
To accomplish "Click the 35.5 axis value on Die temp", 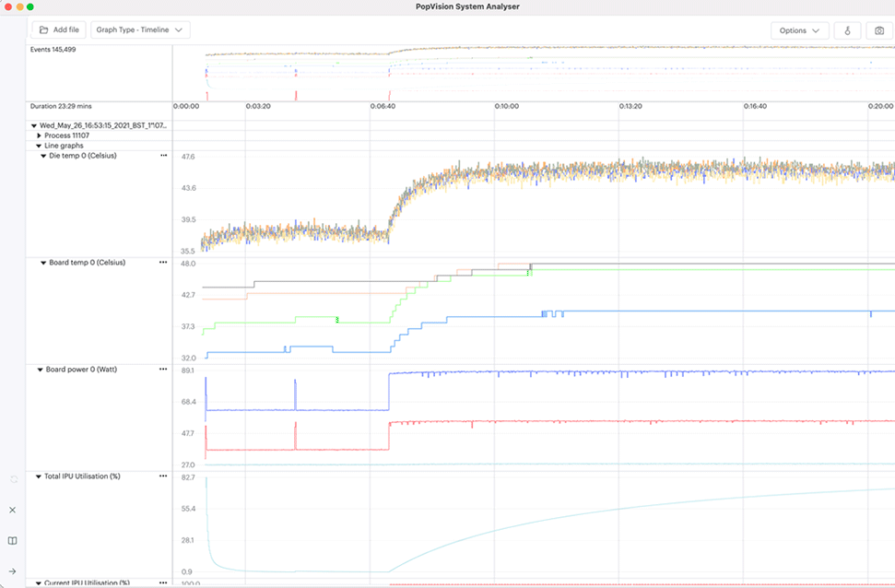I will point(187,251).
